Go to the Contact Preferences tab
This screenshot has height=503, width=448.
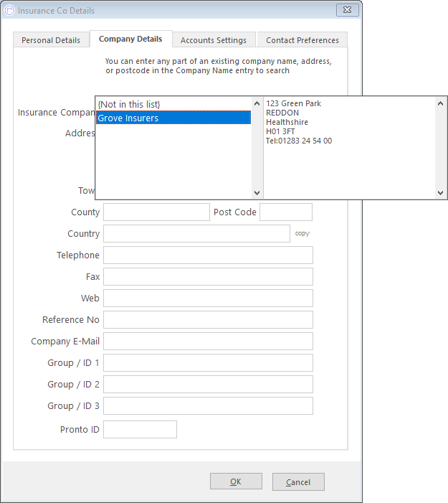click(302, 40)
